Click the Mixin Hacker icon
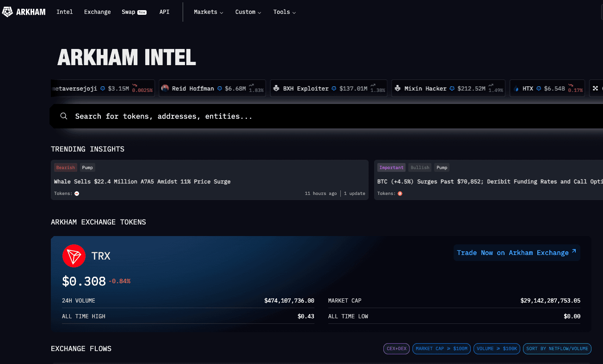 pyautogui.click(x=398, y=88)
